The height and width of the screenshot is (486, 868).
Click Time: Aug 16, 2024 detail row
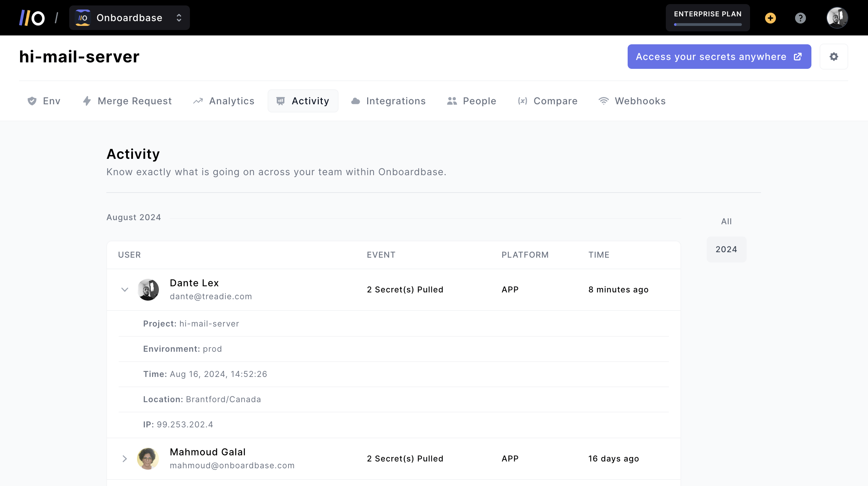pyautogui.click(x=205, y=374)
